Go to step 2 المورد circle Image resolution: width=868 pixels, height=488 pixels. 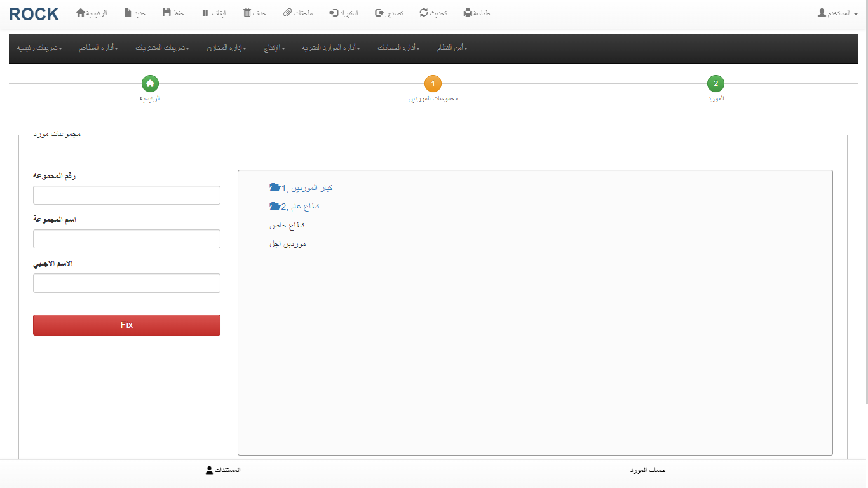[715, 83]
